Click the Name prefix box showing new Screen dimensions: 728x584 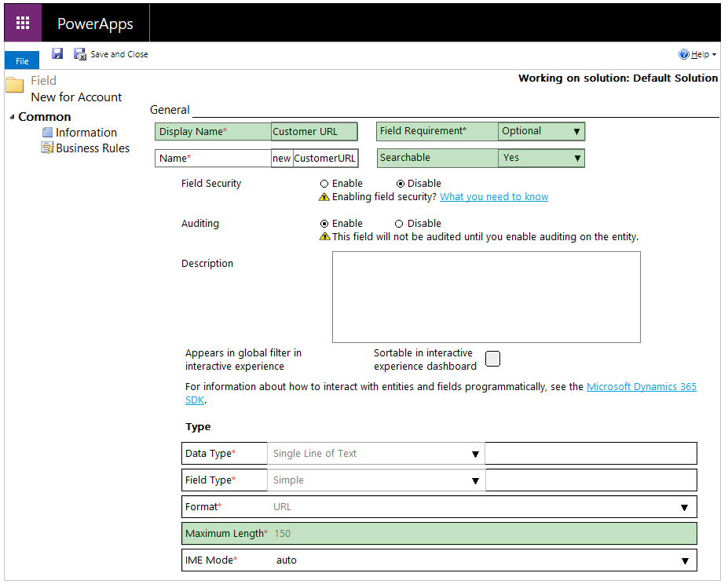pyautogui.click(x=282, y=159)
